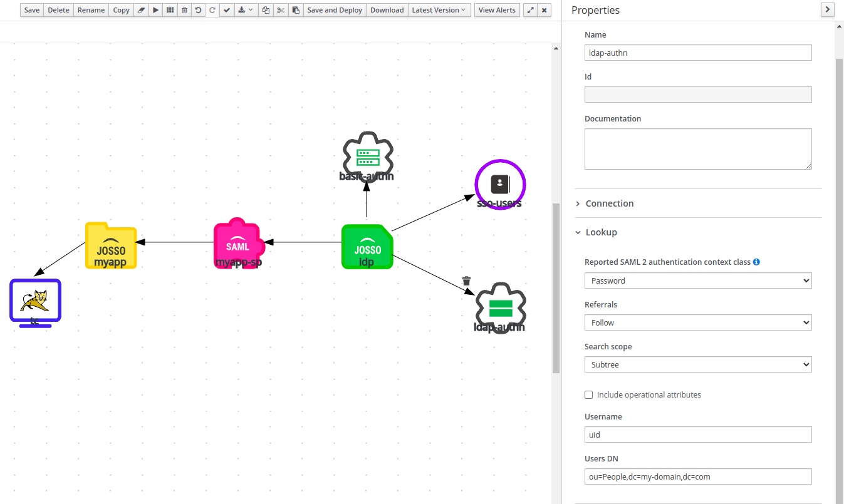Click the disabled Id field
The width and height of the screenshot is (844, 504).
pos(698,95)
